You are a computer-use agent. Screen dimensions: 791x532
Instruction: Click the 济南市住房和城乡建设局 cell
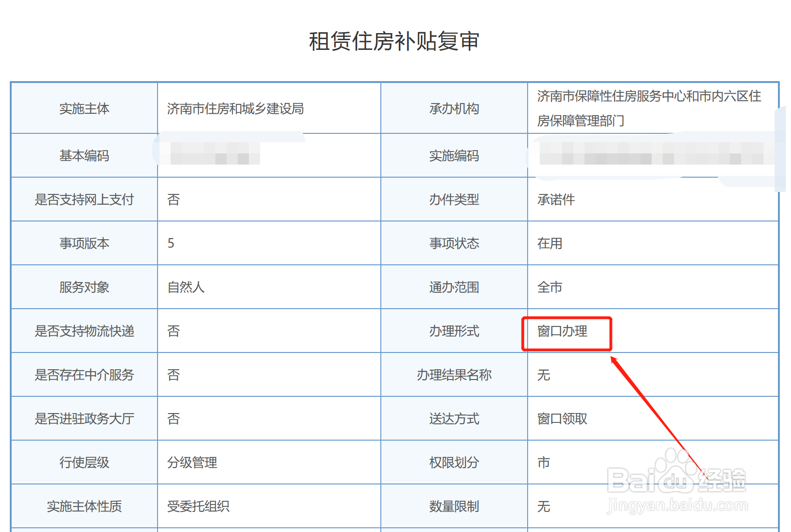(235, 108)
